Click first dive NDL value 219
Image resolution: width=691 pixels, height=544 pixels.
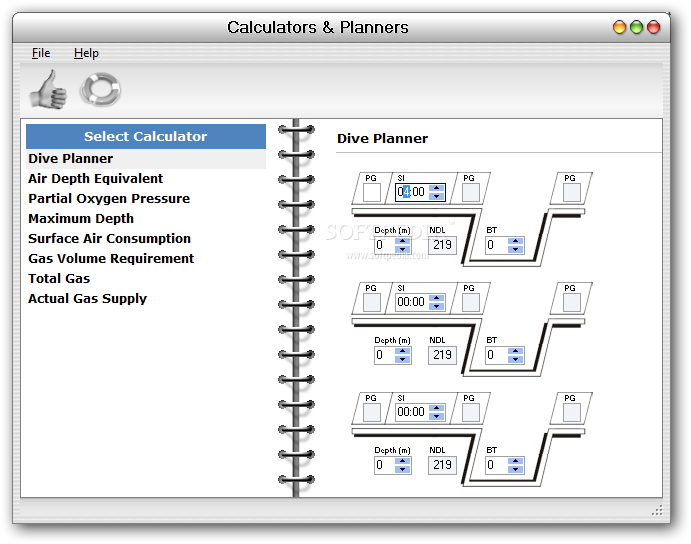(x=442, y=245)
